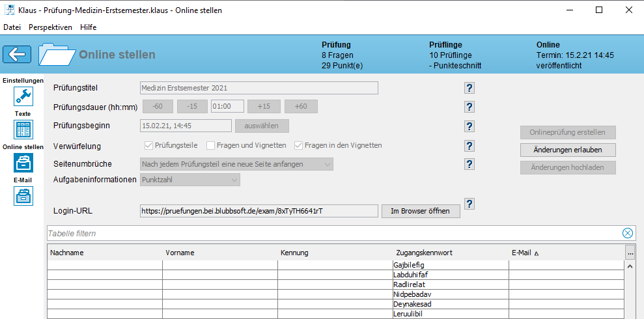Screen dimensions: 644x319
Task: Open the Texte sidebar icon
Action: coord(23,130)
